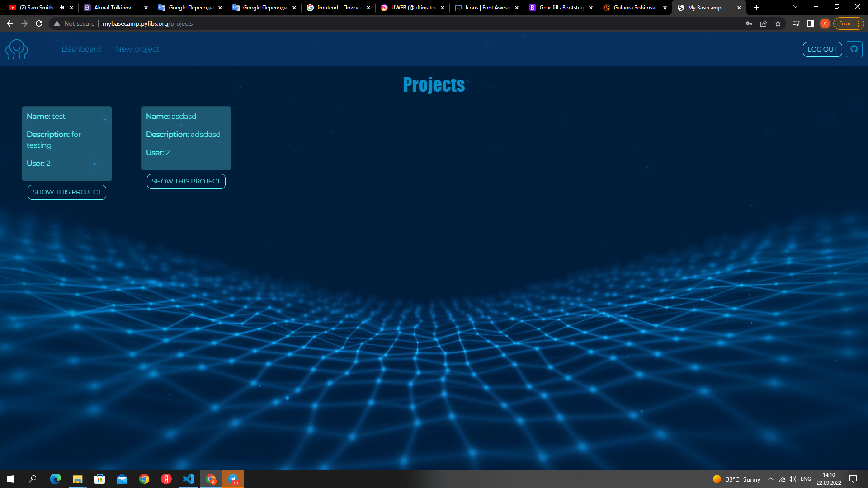Show hidden system tray icons
This screenshot has width=868, height=488.
(x=771, y=479)
